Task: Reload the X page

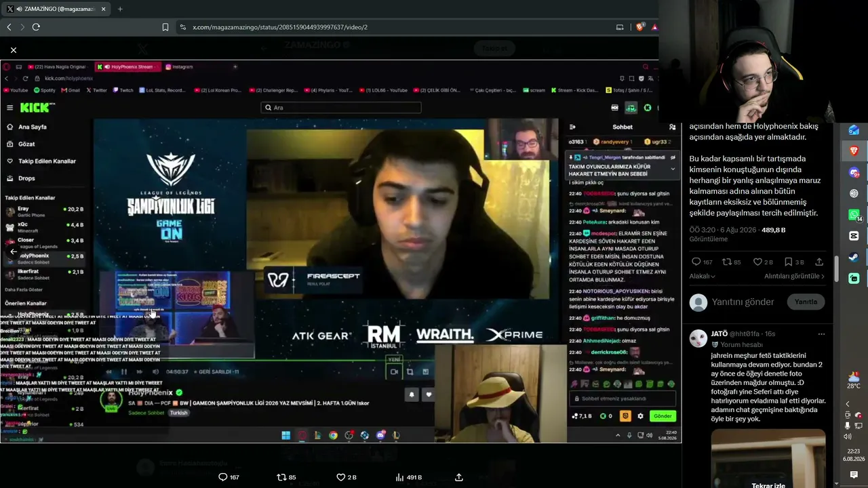Action: click(x=36, y=27)
